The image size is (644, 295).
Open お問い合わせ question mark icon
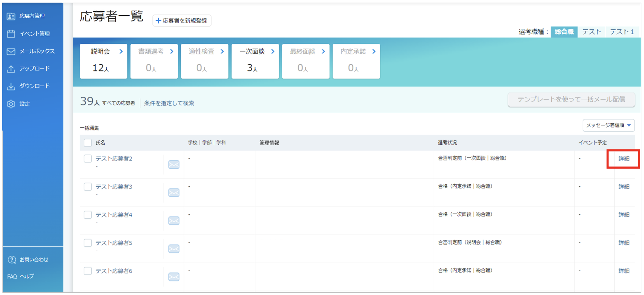(x=12, y=260)
